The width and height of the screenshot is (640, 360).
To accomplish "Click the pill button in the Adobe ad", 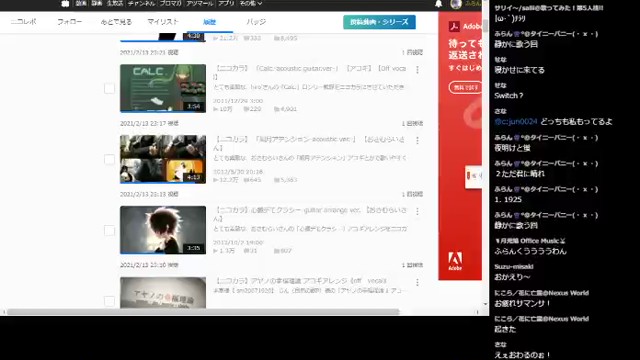I will pyautogui.click(x=465, y=88).
